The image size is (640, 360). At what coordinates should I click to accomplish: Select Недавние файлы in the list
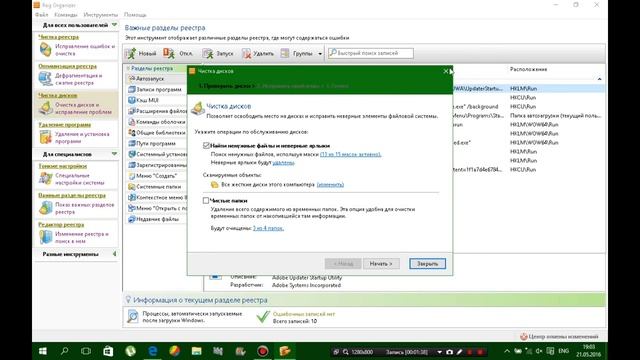(x=157, y=219)
